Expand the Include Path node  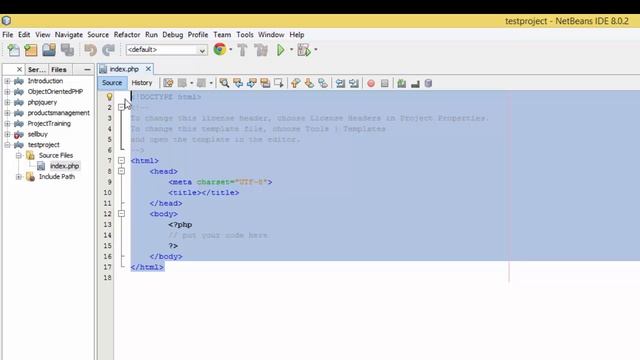(19, 176)
